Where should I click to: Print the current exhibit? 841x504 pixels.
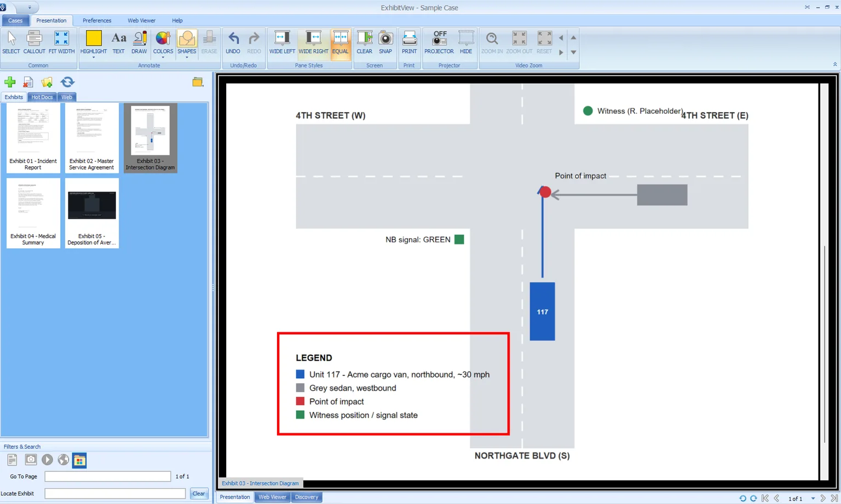click(x=409, y=42)
